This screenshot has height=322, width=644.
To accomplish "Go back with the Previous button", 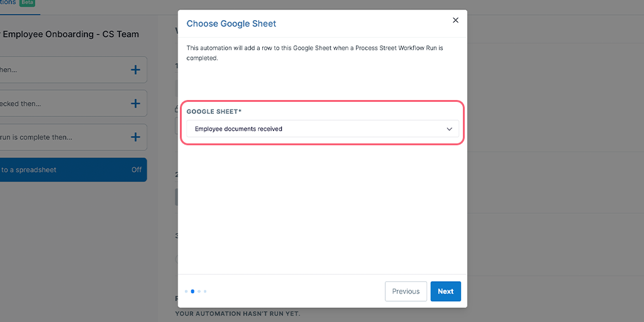I will [x=406, y=291].
